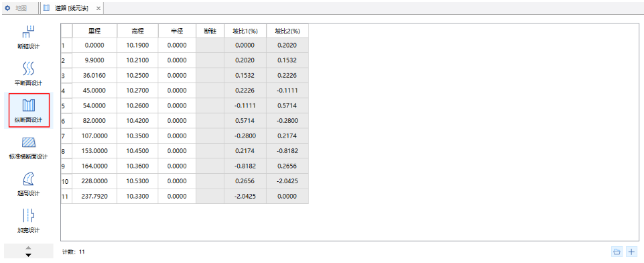This screenshot has height=263, width=644.
Task: Close the 道路 [线元法] tab
Action: 98,8
